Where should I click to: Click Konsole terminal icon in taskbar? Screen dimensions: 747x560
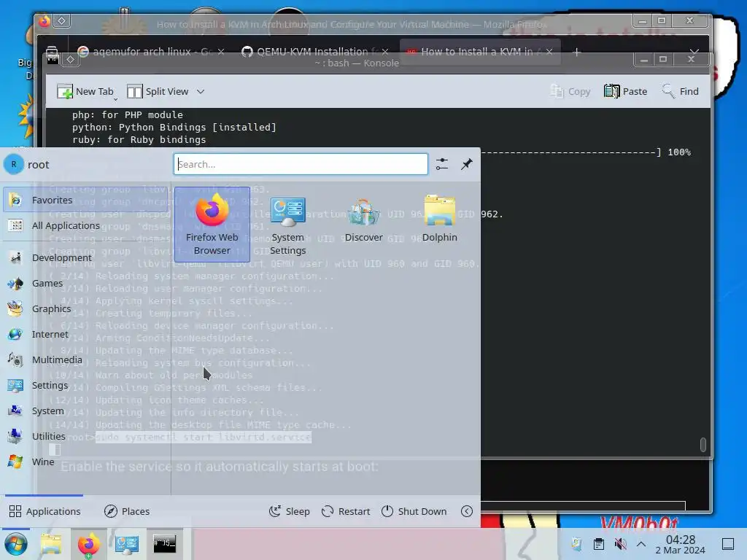[x=164, y=544]
